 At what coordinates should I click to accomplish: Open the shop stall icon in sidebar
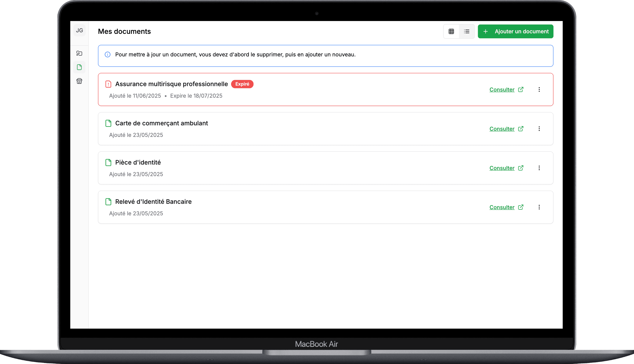(x=79, y=81)
